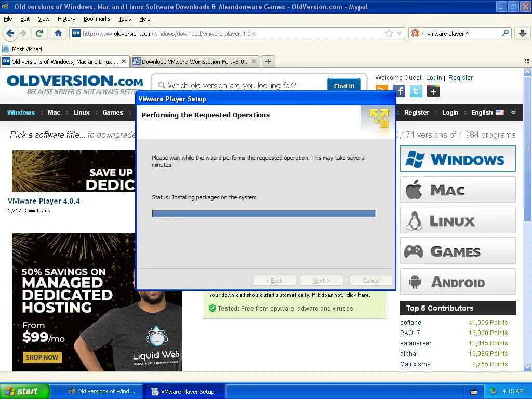Click contributor safarisilver in Top 5 list
The image size is (532, 399).
click(416, 343)
